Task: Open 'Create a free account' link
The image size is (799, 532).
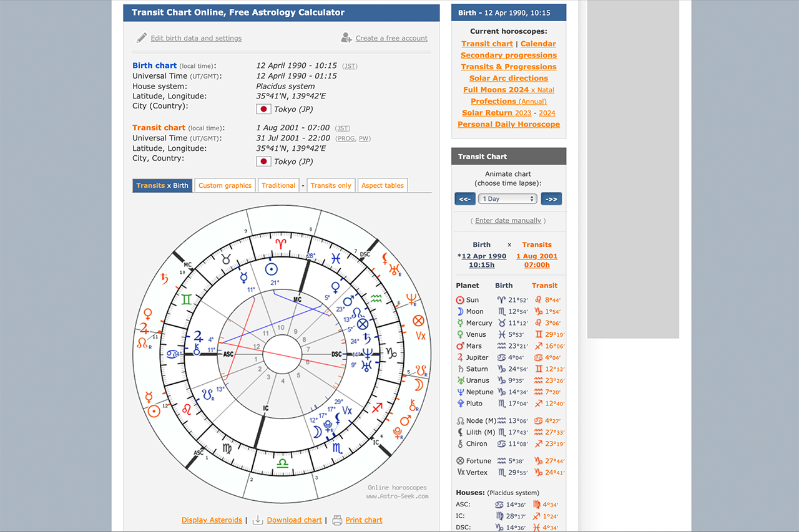Action: click(391, 38)
